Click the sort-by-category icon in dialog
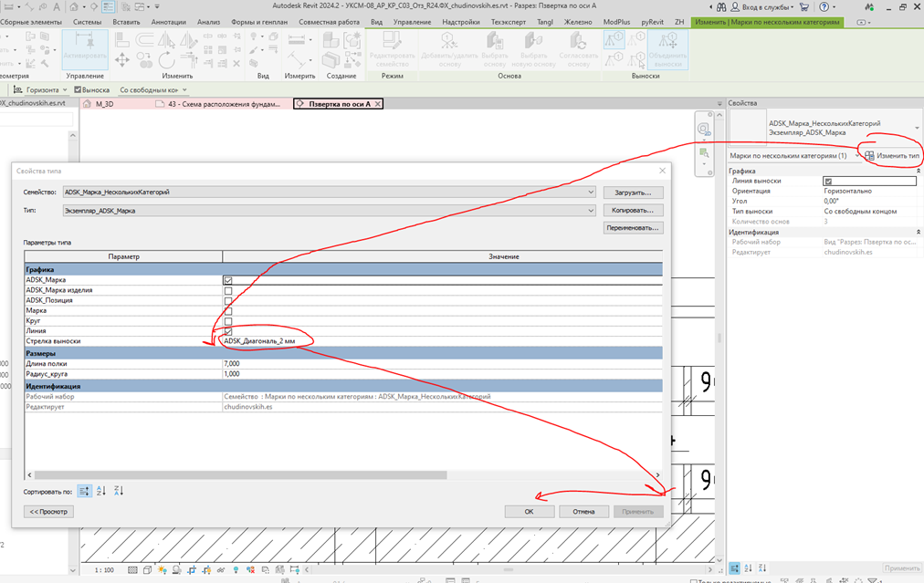The width and height of the screenshot is (924, 583). click(x=84, y=491)
